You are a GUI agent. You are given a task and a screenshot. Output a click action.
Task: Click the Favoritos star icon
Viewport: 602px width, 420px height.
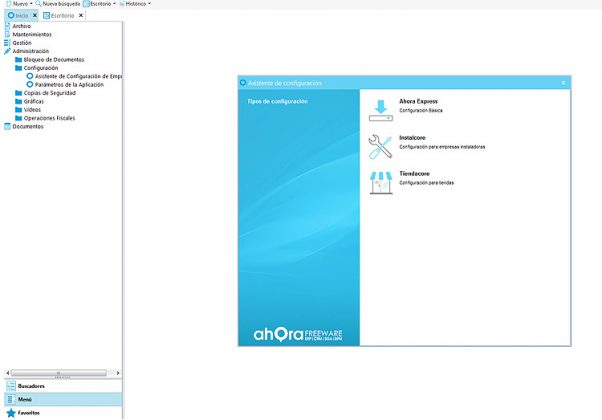coord(11,412)
